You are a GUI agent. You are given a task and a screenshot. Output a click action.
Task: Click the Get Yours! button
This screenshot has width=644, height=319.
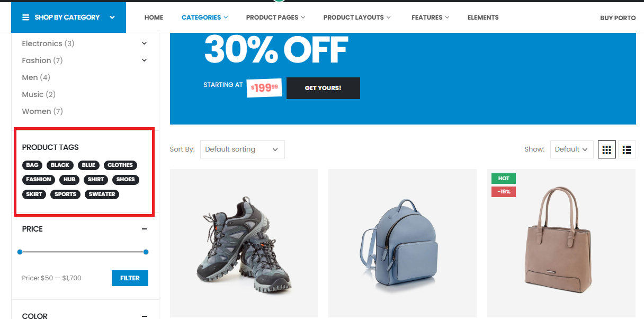tap(323, 88)
